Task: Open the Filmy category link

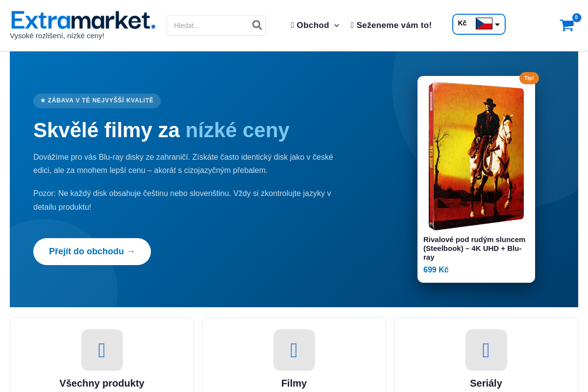Action: pos(294,383)
